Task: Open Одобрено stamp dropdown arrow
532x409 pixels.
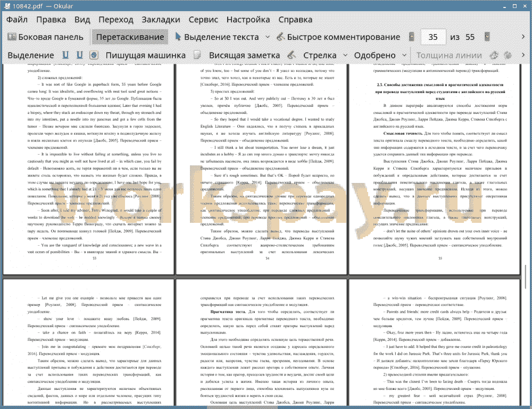Action: click(x=404, y=55)
